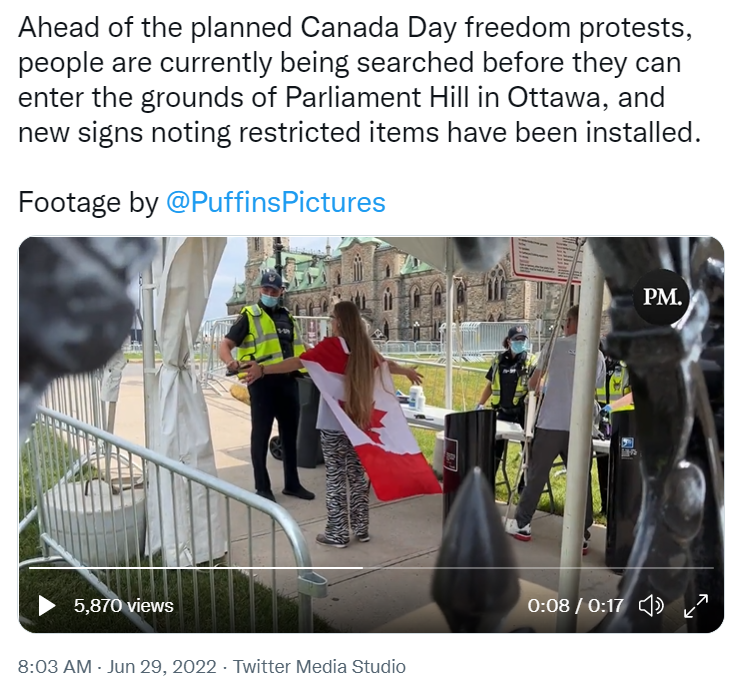Click the played portion of the progress bar
Image resolution: width=742 pixels, height=679 pixels.
point(195,567)
